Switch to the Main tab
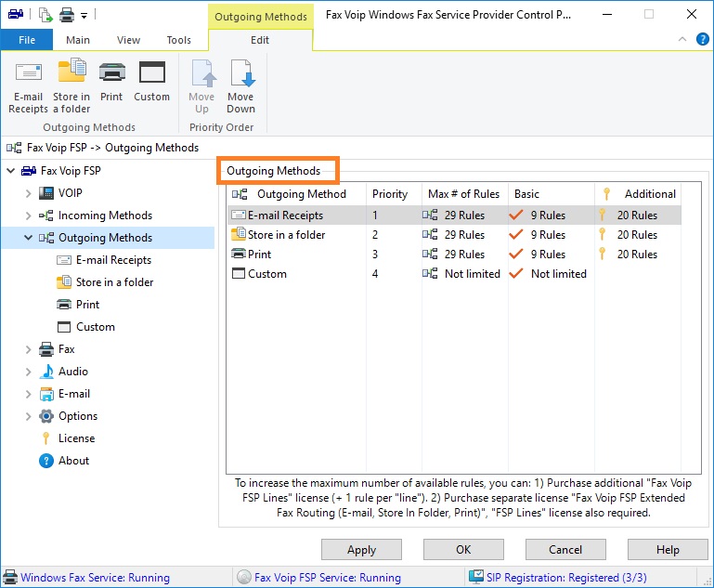This screenshot has width=714, height=588. [78, 40]
